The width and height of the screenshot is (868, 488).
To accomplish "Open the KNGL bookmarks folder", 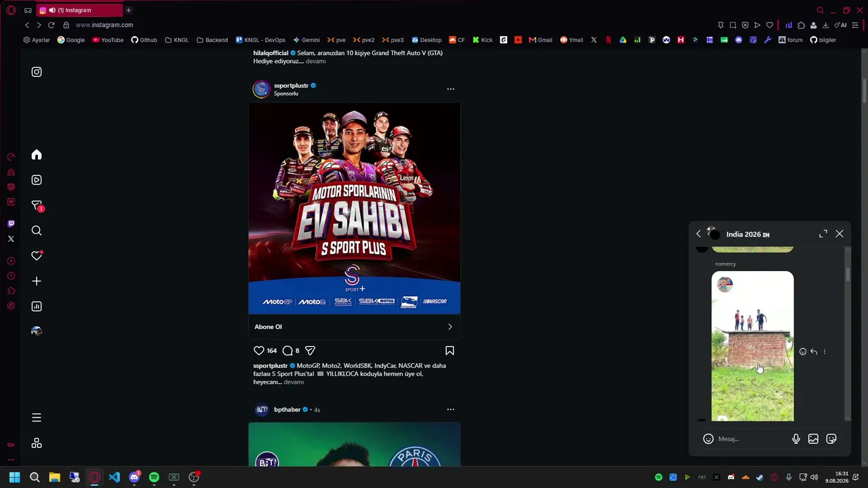I will [x=177, y=40].
